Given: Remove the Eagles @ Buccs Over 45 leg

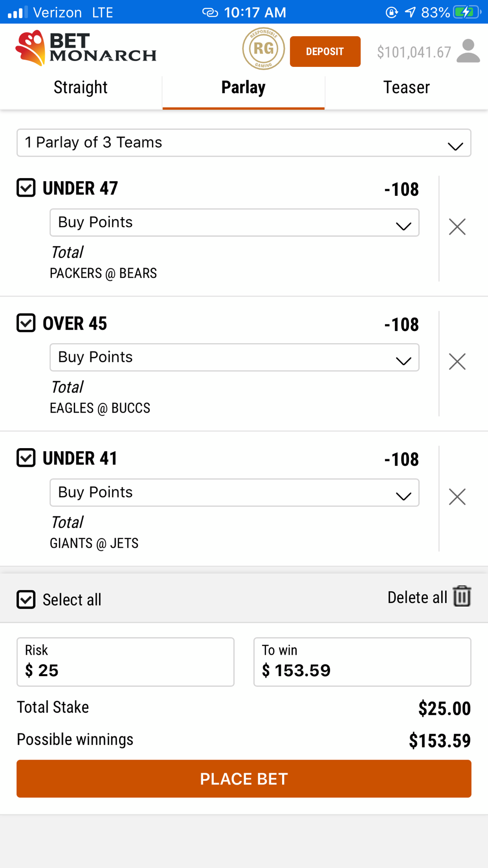Looking at the screenshot, I should point(457,362).
